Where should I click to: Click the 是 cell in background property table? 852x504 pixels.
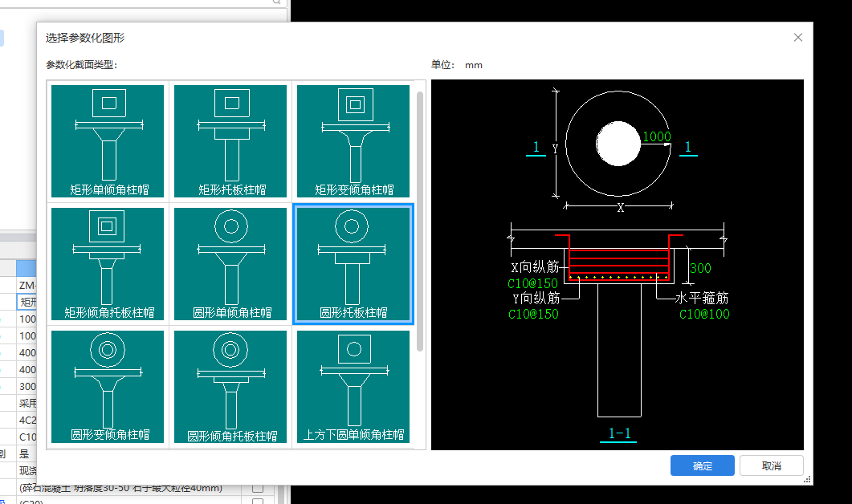26,454
